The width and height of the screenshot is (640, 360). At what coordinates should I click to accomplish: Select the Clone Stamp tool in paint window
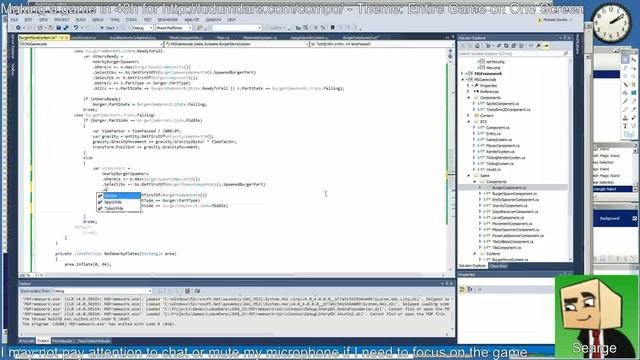click(625, 118)
